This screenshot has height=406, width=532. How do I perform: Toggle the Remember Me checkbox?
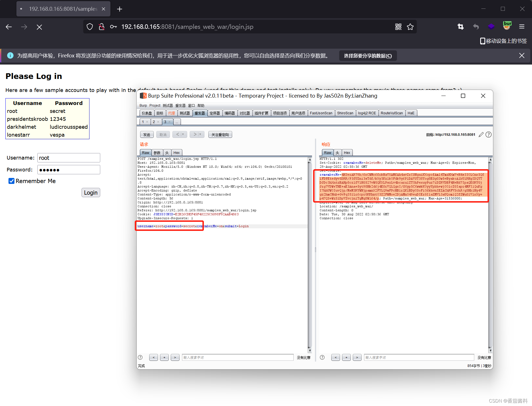11,181
